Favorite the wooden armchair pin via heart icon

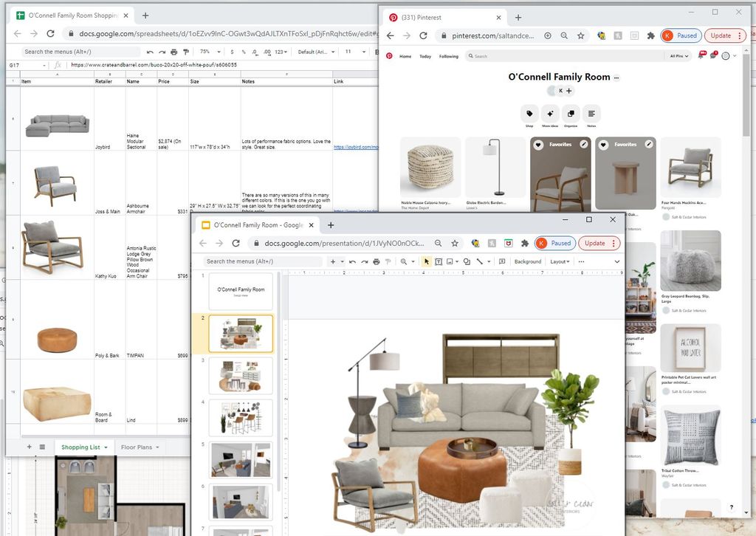pos(538,144)
